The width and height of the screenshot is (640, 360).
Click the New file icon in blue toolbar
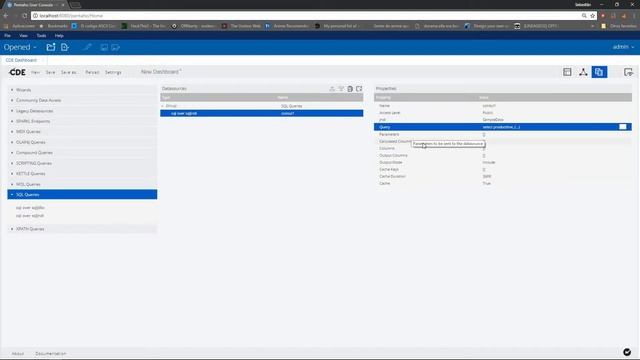64,47
